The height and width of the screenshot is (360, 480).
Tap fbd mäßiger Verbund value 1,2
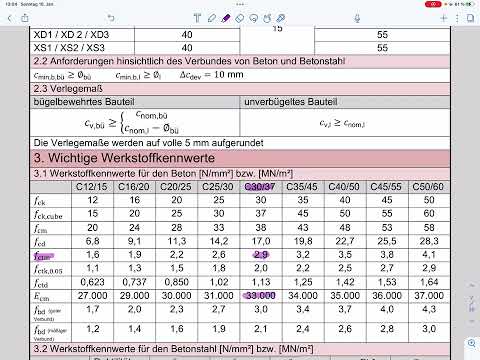point(93,329)
